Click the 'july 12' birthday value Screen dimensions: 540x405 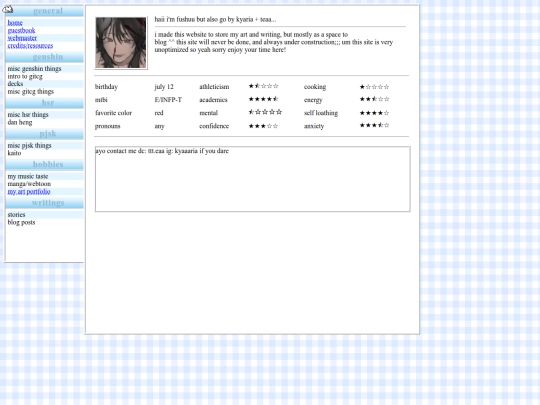tap(164, 87)
